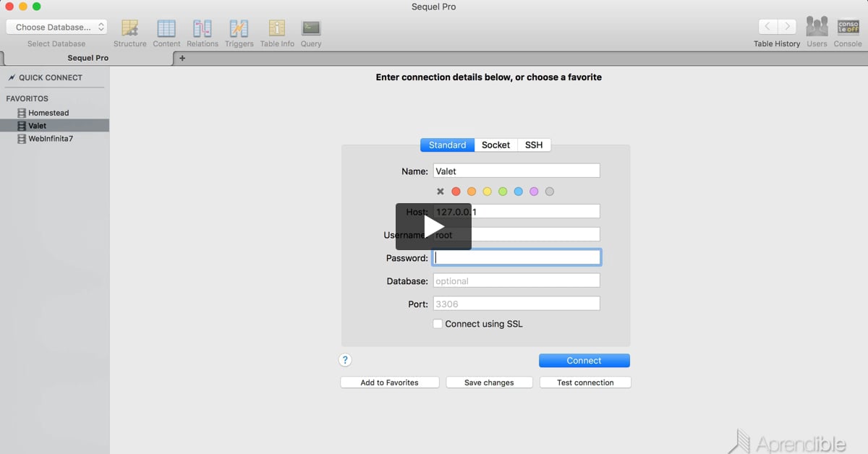Click the Port input field
Viewport: 868px width, 454px height.
(516, 304)
